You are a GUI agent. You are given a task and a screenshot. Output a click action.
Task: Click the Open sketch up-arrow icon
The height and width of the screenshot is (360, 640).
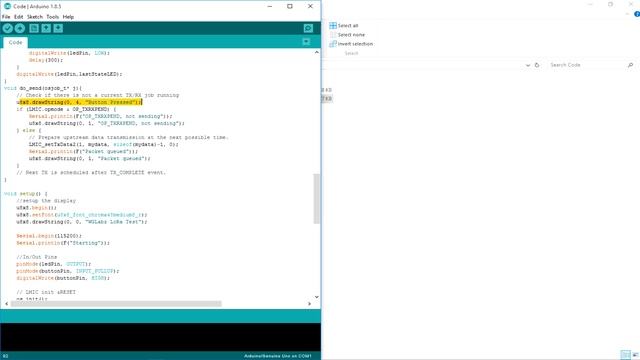(x=46, y=28)
